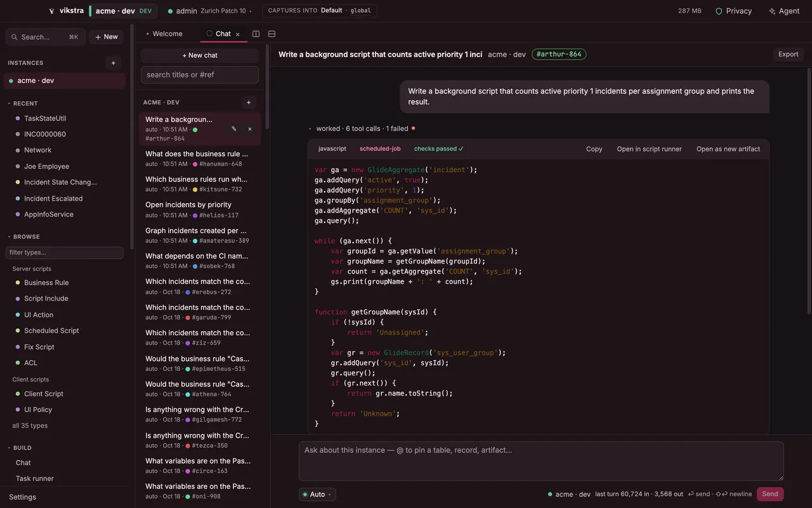Select the Scheduled Script type

pyautogui.click(x=51, y=331)
